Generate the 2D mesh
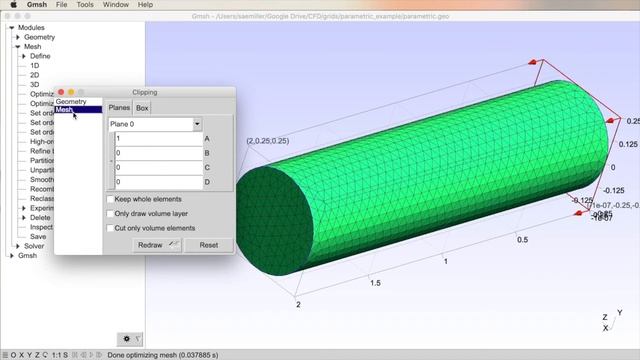This screenshot has height=360, width=640. [x=35, y=75]
